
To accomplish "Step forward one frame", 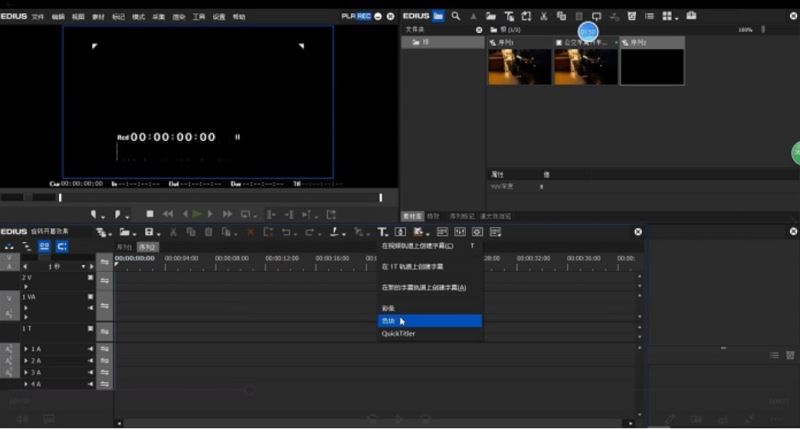I will coord(210,214).
